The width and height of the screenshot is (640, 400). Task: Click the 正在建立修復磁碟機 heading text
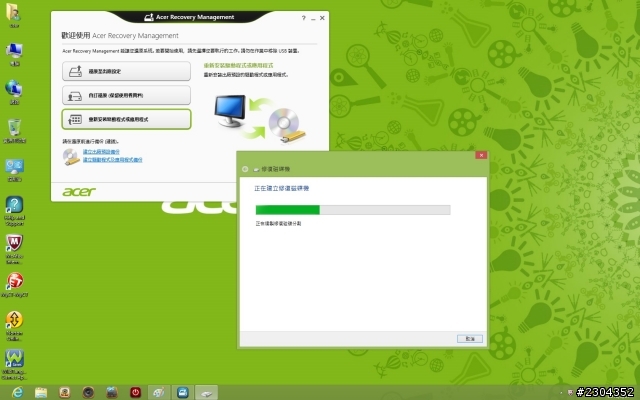[x=282, y=188]
